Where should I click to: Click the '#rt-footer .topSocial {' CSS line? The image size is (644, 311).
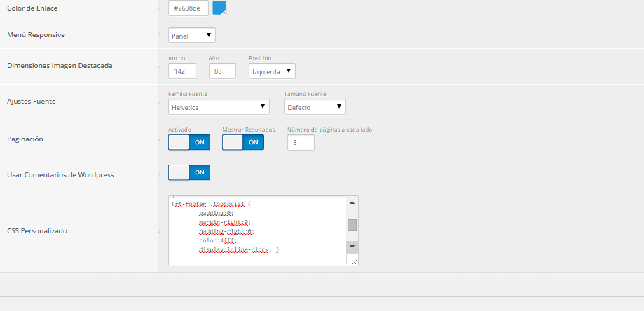pyautogui.click(x=211, y=204)
